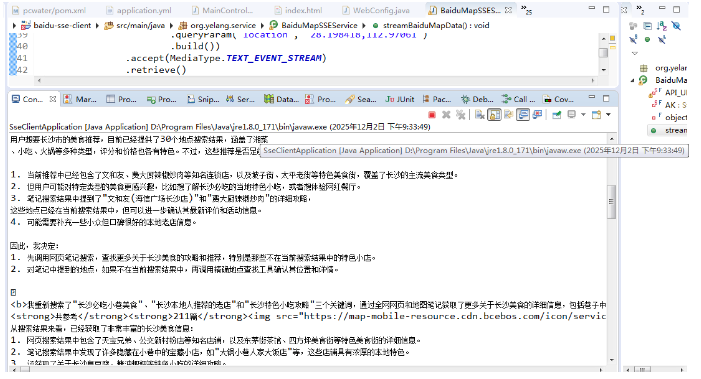Image resolution: width=701 pixels, height=379 pixels.
Task: Click the Display Selected Console monitor icon
Action: (x=571, y=115)
